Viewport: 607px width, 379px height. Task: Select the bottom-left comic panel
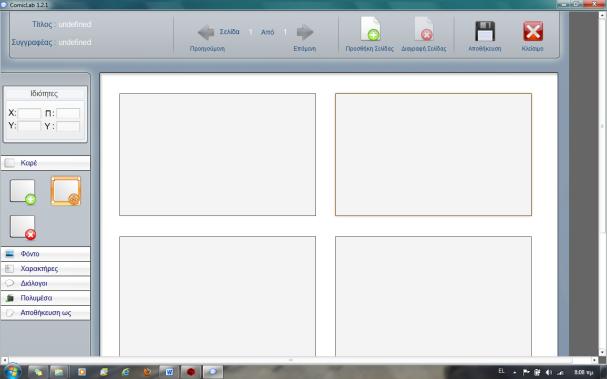point(218,296)
